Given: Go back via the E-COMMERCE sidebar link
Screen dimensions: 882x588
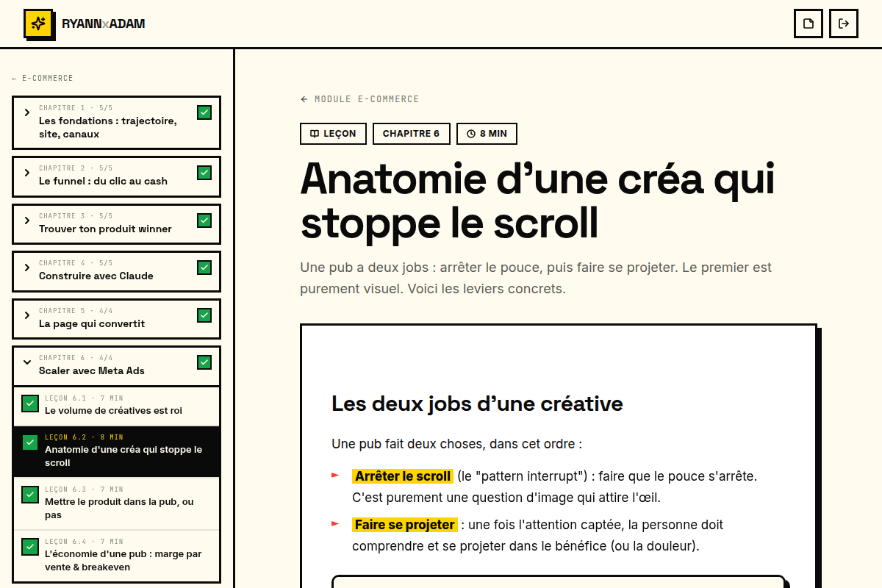Looking at the screenshot, I should 43,78.
